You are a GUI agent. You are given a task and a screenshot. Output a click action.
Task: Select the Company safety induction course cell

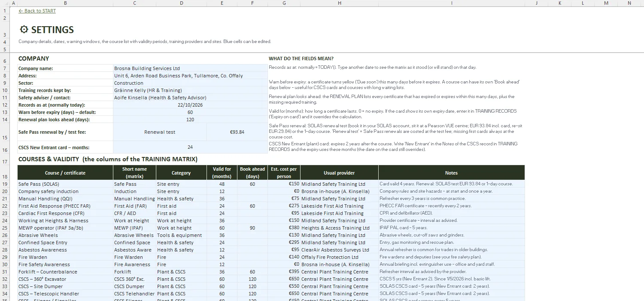tap(65, 191)
